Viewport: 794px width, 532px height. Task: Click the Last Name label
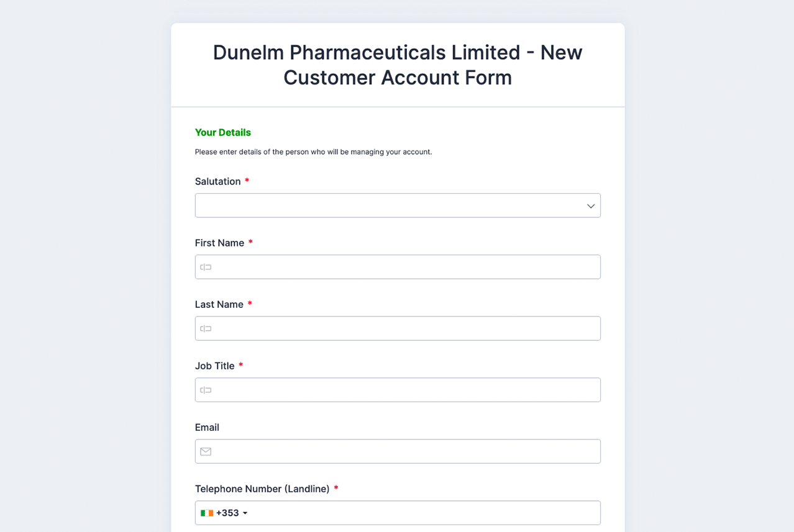pos(219,304)
